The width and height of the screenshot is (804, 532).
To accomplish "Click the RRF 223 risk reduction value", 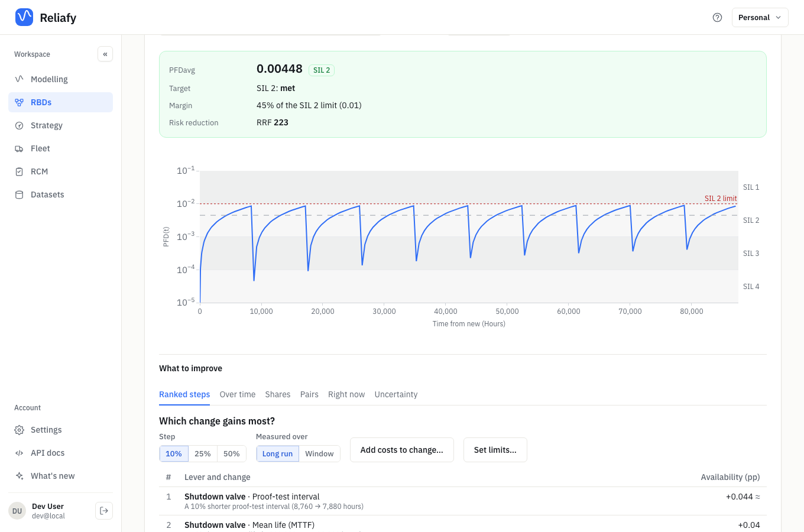I will (x=273, y=122).
